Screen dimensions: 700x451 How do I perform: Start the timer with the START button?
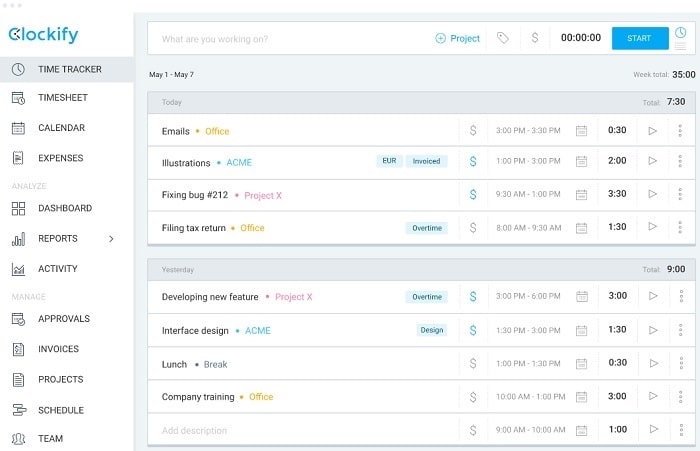[x=640, y=38]
